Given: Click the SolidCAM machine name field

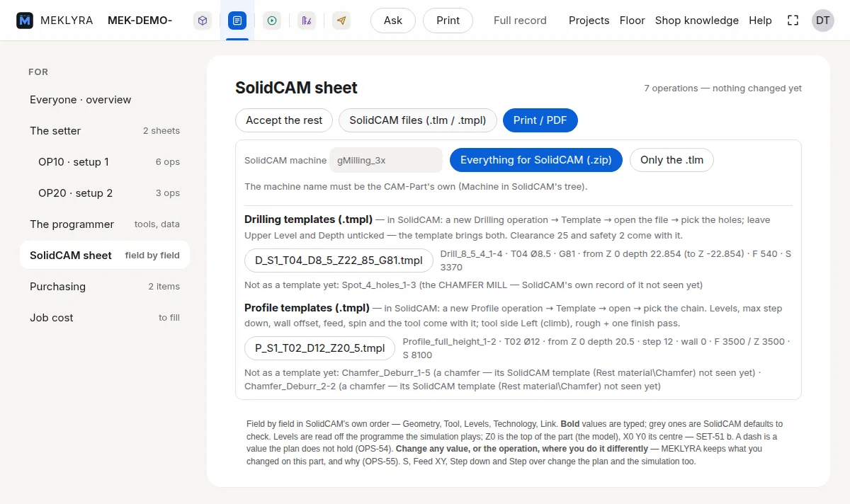Looking at the screenshot, I should pyautogui.click(x=386, y=160).
